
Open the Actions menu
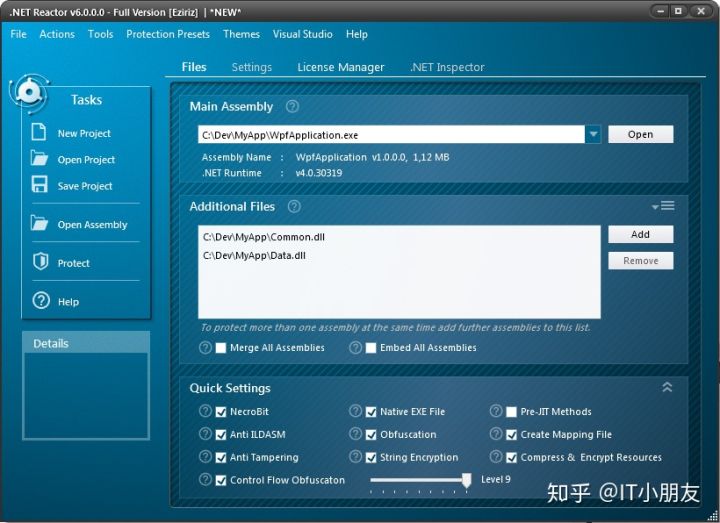[57, 34]
